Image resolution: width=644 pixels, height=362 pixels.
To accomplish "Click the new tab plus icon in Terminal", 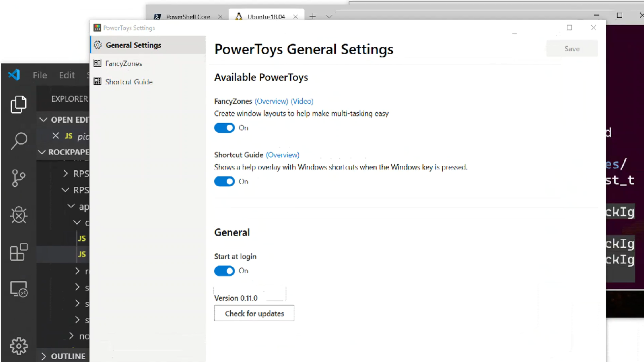I will 313,16.
